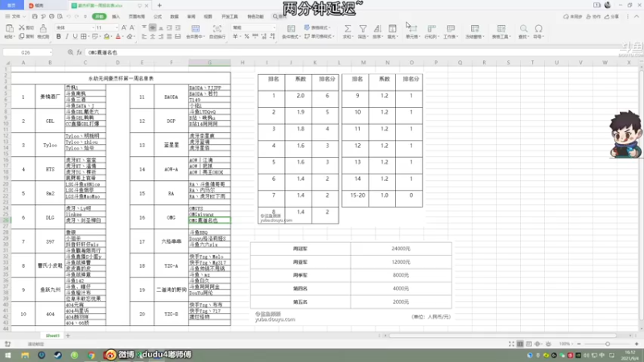Click the Find magnifier icon
This screenshot has width=644, height=362.
(523, 28)
